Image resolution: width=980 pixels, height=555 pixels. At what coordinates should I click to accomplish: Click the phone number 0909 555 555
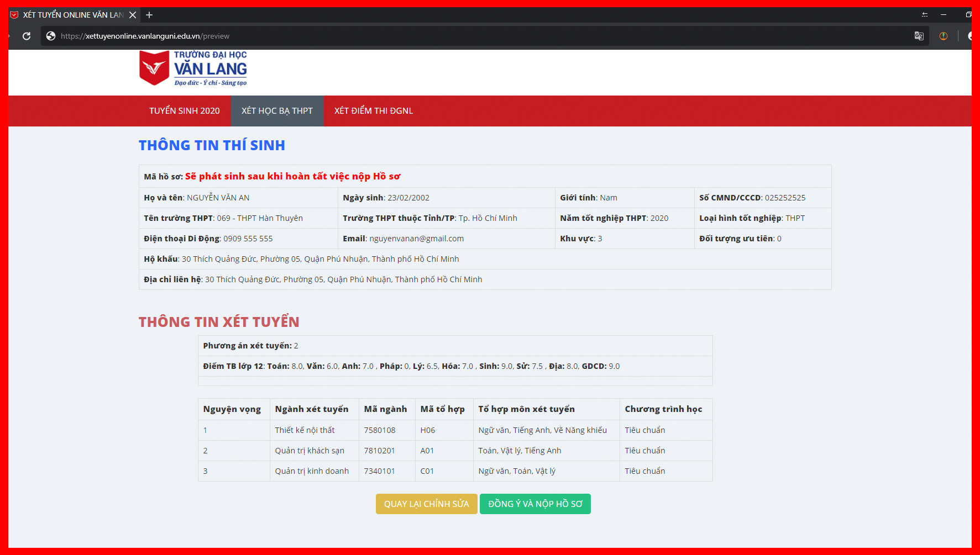[x=248, y=239]
